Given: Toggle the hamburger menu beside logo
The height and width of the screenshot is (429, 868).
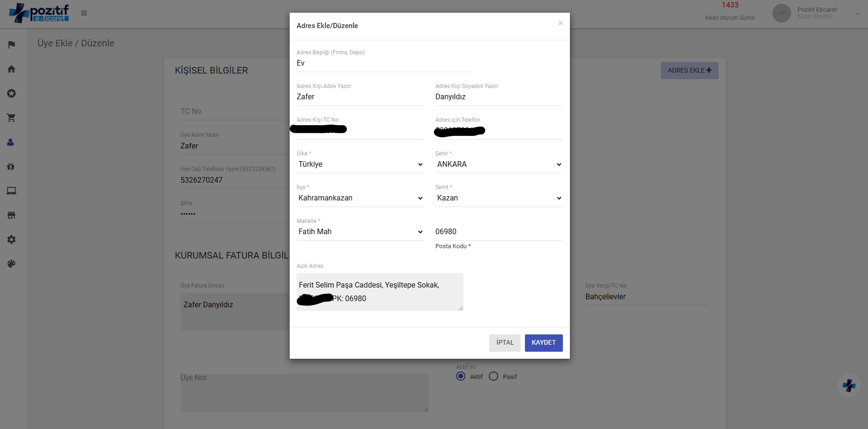Looking at the screenshot, I should (84, 13).
